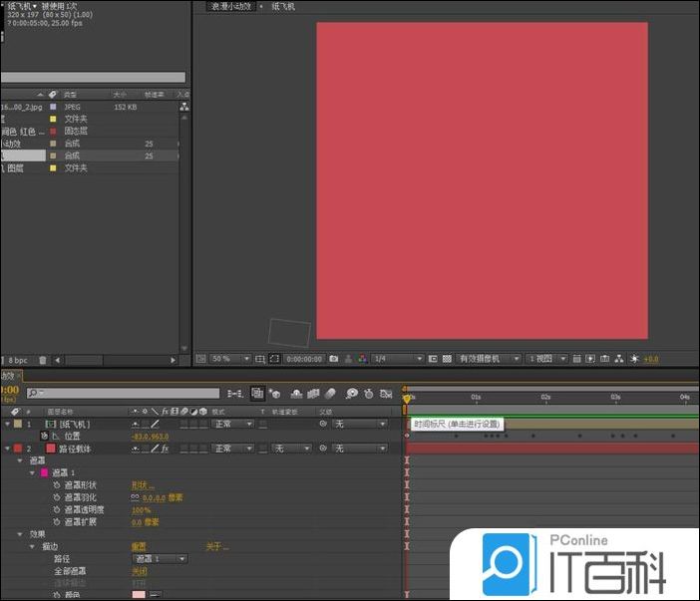700x601 pixels.
Task: Select the 纸飞机 breadcrumb tab in viewer
Action: (283, 6)
